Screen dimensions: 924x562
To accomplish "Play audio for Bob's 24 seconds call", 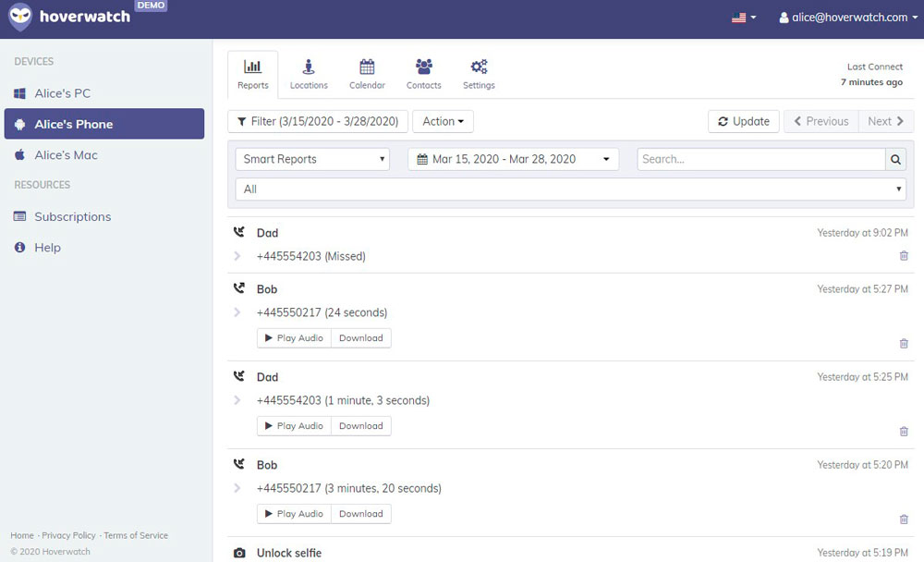I will pos(294,338).
